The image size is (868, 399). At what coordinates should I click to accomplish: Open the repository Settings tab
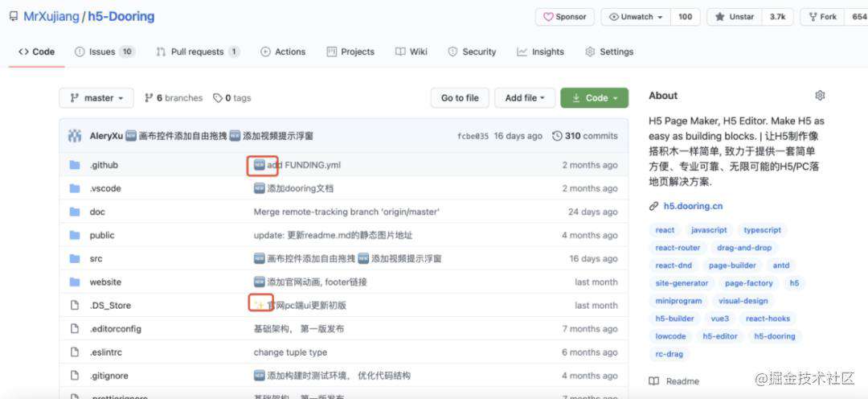[x=609, y=51]
